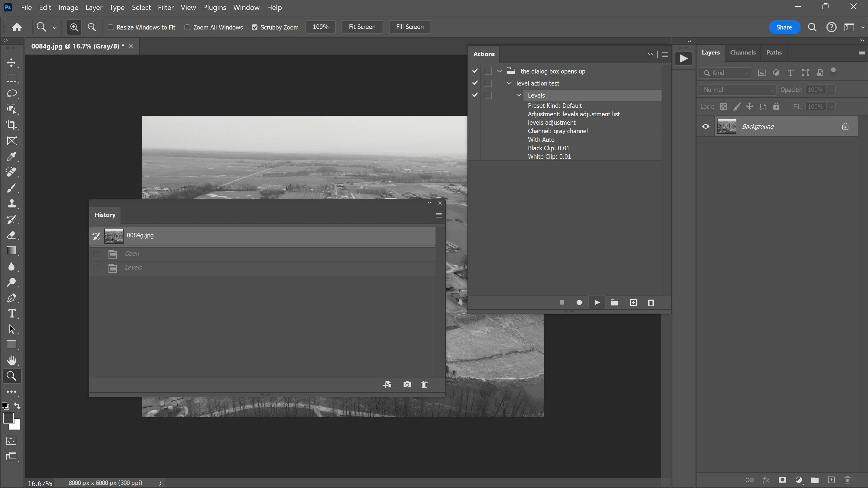Screen dimensions: 868x488
Task: Click the foreground color swatch
Action: pyautogui.click(x=8, y=418)
